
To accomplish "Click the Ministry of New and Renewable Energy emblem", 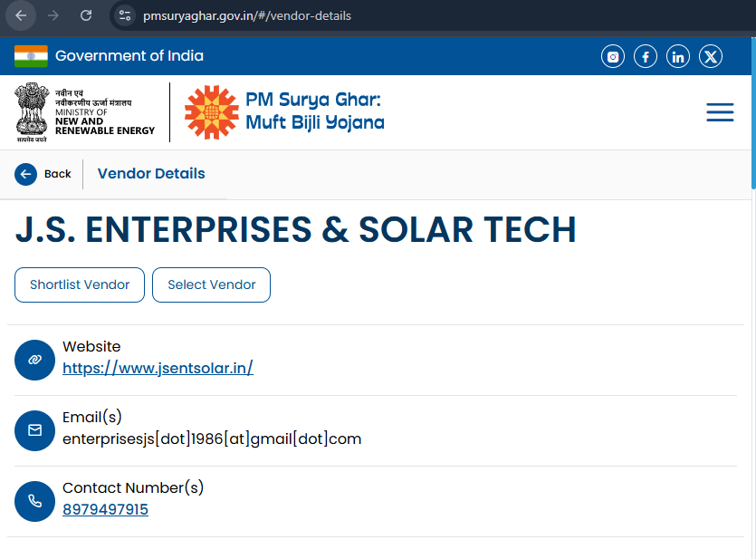I will 32,112.
